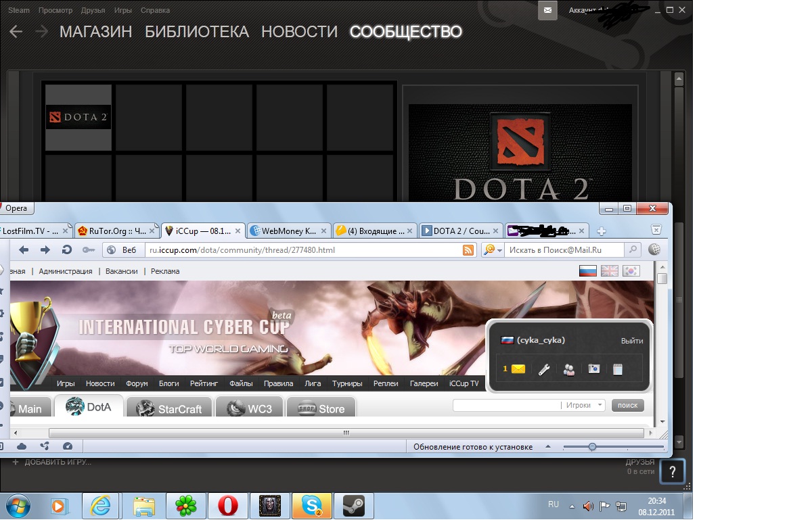The width and height of the screenshot is (812, 522).
Task: Open the Справка menu in Steam
Action: coord(155,10)
